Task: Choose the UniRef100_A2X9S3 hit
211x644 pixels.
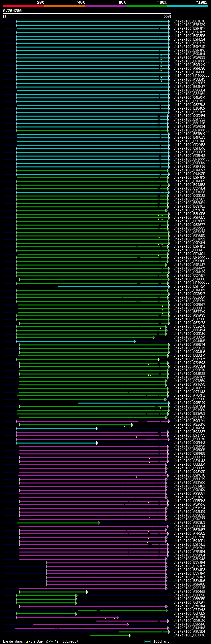Action: tap(189, 229)
